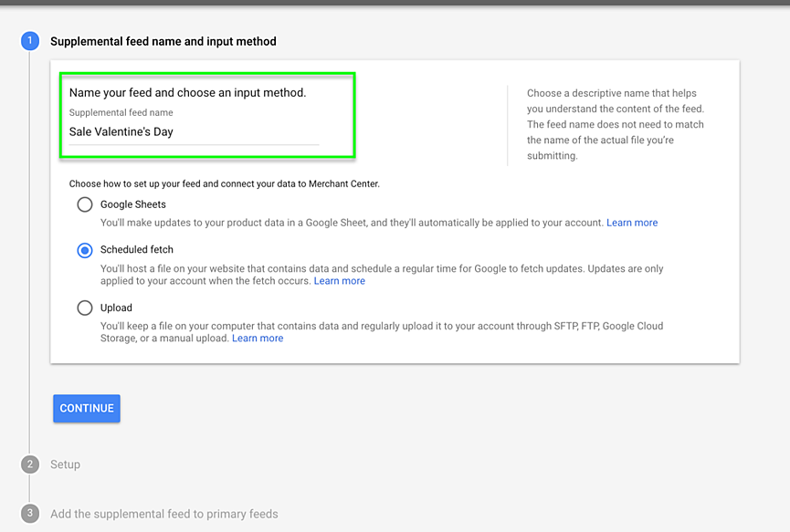Open Learn more link for Scheduled fetch
The image size is (790, 532).
[x=339, y=281]
